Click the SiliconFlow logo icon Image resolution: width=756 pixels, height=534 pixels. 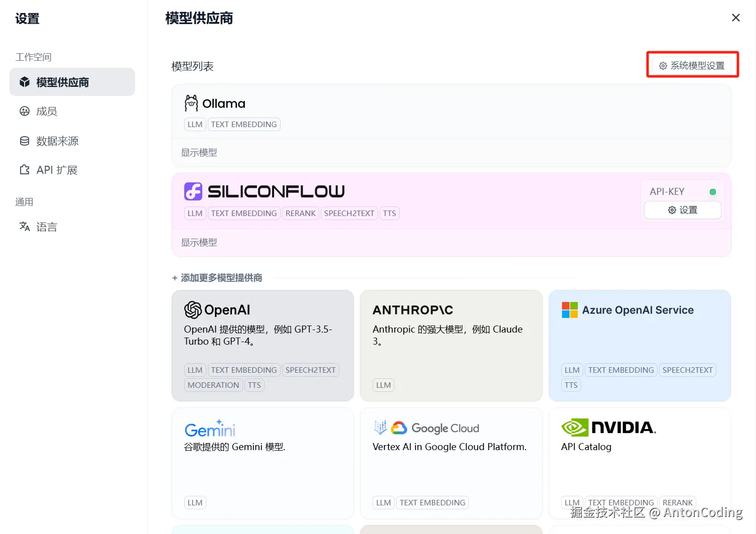193,191
